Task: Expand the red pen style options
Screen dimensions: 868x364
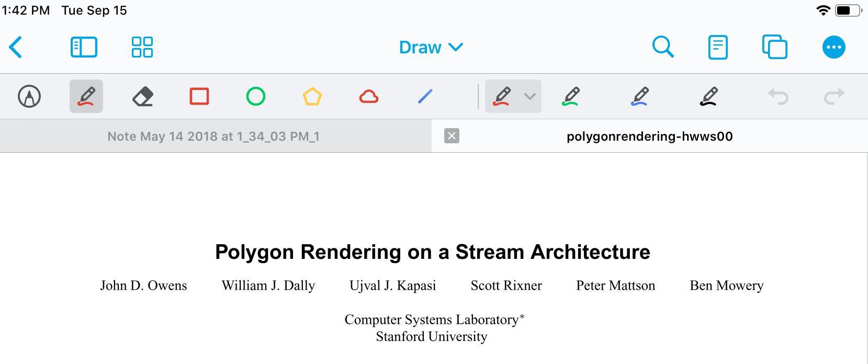Action: click(529, 96)
